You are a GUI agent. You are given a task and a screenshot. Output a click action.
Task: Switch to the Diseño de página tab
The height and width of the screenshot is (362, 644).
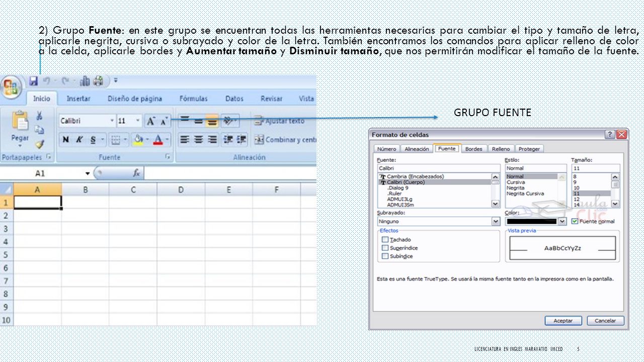click(x=135, y=99)
